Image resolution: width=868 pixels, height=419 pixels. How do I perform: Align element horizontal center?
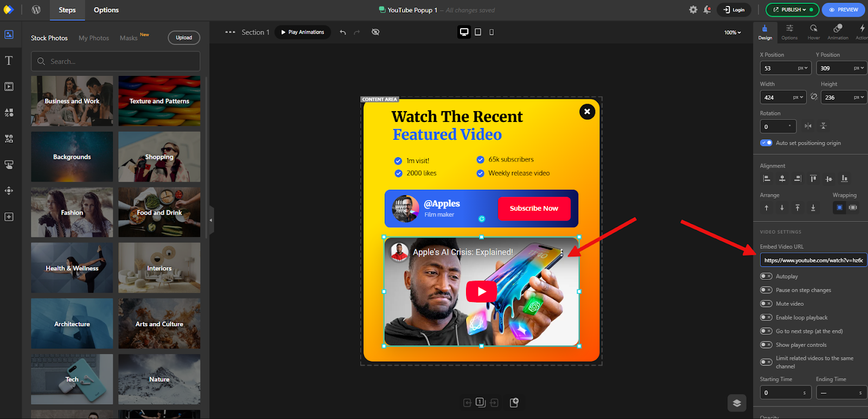pyautogui.click(x=782, y=178)
